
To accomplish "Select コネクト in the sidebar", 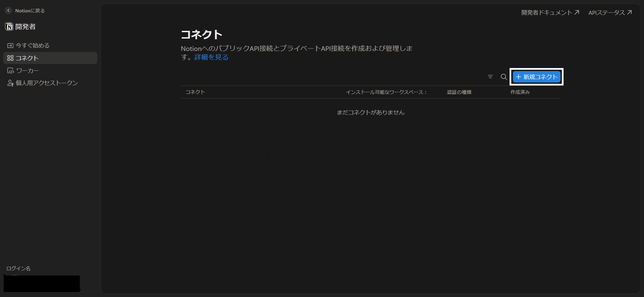I will coord(50,58).
